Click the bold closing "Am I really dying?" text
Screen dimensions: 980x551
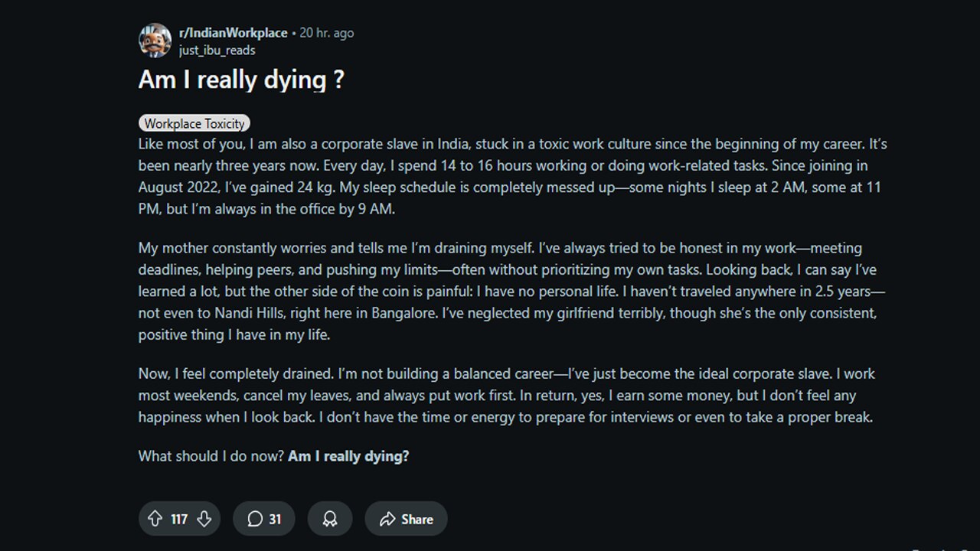click(348, 456)
